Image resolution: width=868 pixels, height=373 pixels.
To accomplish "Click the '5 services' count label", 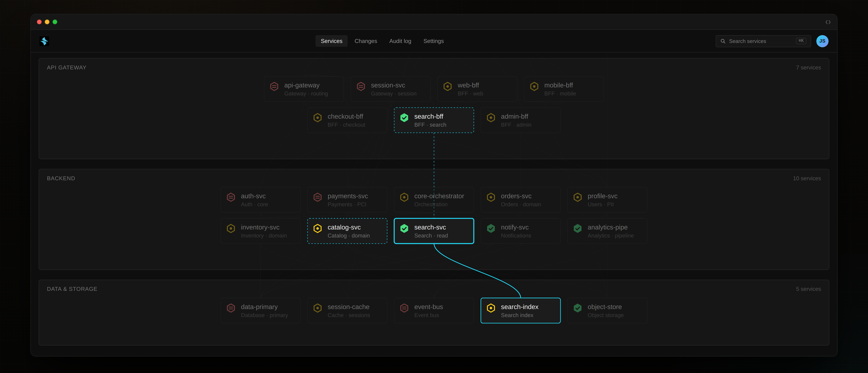I will click(808, 289).
